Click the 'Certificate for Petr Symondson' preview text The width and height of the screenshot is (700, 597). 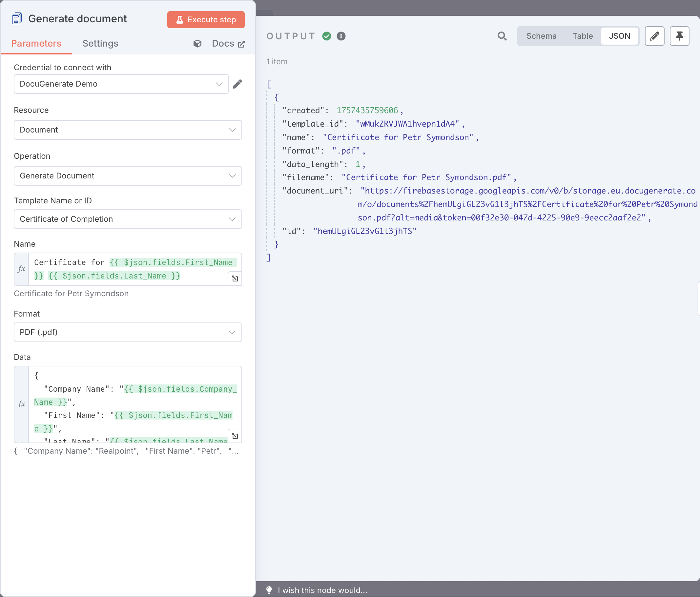[71, 293]
